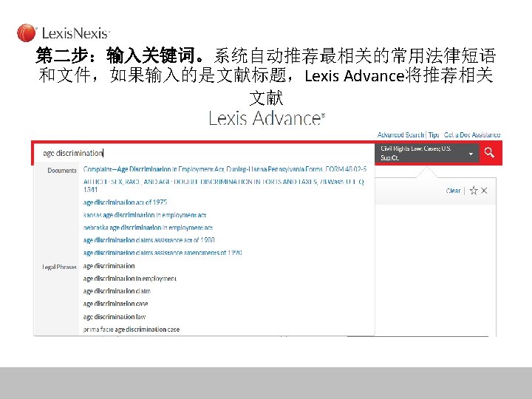Choose 'age discrimination law' phrase
532x399 pixels.
point(115,317)
